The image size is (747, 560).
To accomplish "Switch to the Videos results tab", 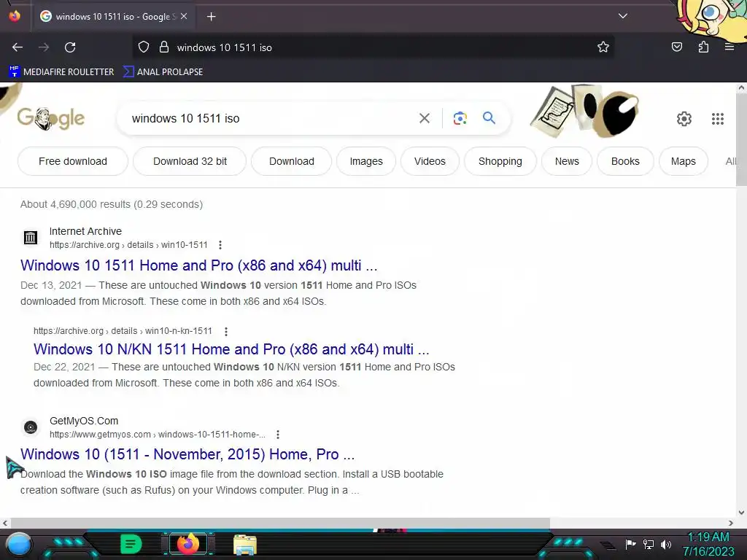I will click(430, 161).
